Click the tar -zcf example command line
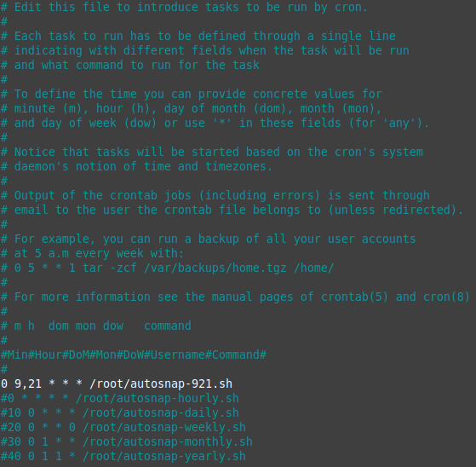The width and height of the screenshot is (476, 467). [x=167, y=268]
